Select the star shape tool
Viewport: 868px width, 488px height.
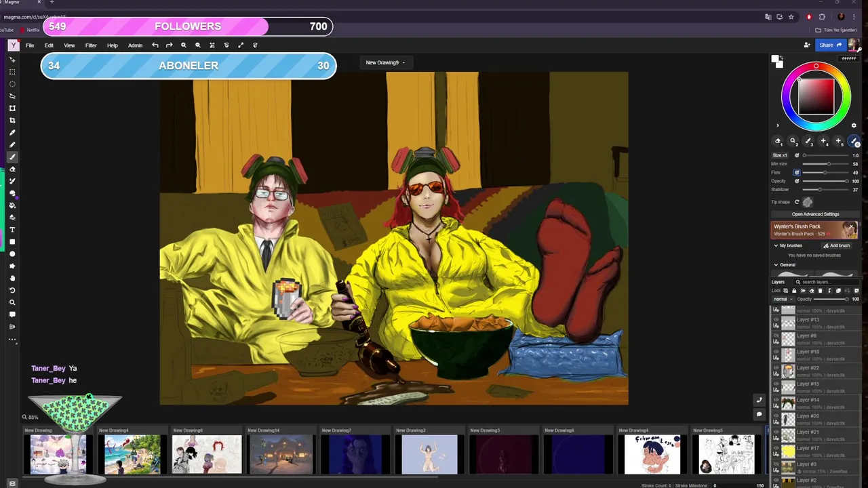coord(12,266)
